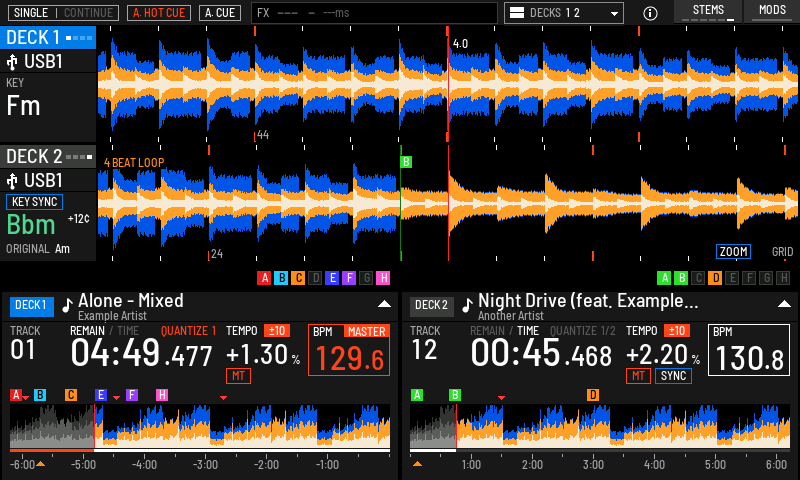Click the music note icon beside Alone - Mixed
This screenshot has height=480, width=800.
tap(67, 305)
